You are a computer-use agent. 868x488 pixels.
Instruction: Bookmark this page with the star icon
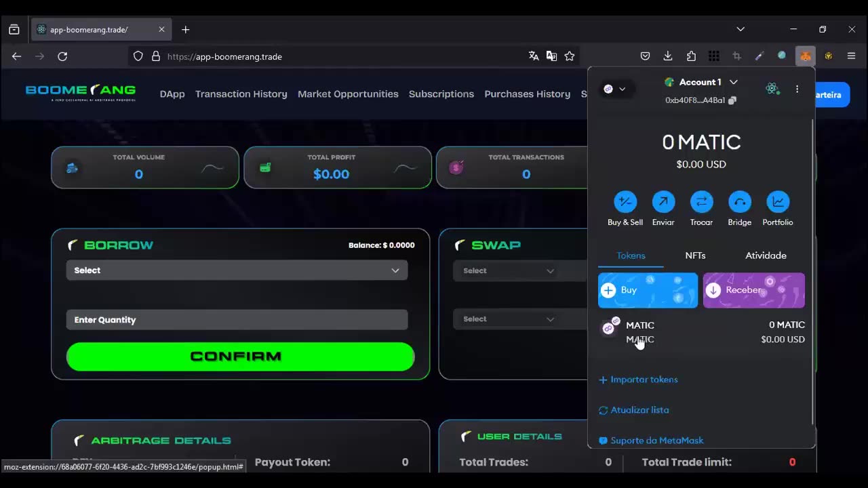coord(570,56)
